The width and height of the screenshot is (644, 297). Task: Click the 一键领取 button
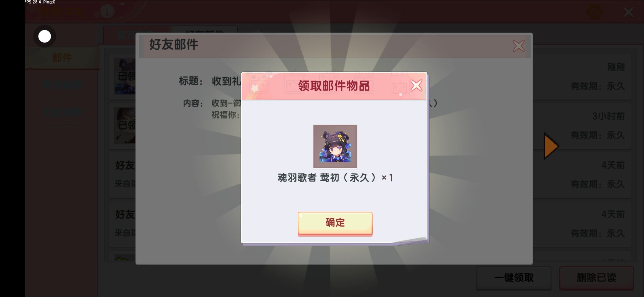click(x=514, y=278)
